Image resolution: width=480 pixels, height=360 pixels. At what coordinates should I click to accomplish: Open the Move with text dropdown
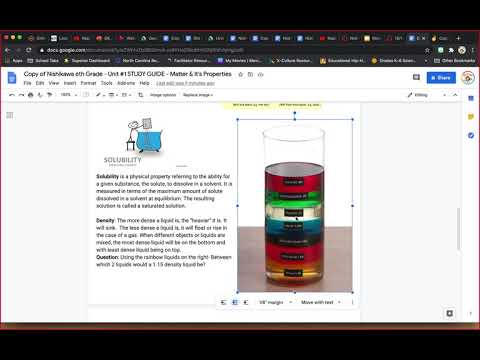(x=321, y=302)
